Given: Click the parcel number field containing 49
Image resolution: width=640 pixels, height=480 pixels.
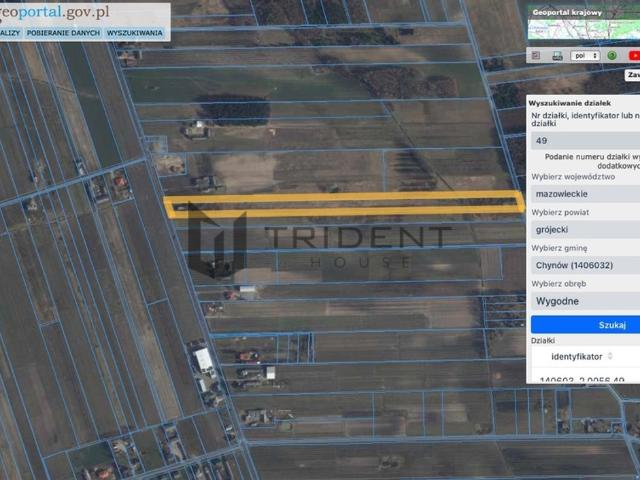Looking at the screenshot, I should (x=585, y=141).
